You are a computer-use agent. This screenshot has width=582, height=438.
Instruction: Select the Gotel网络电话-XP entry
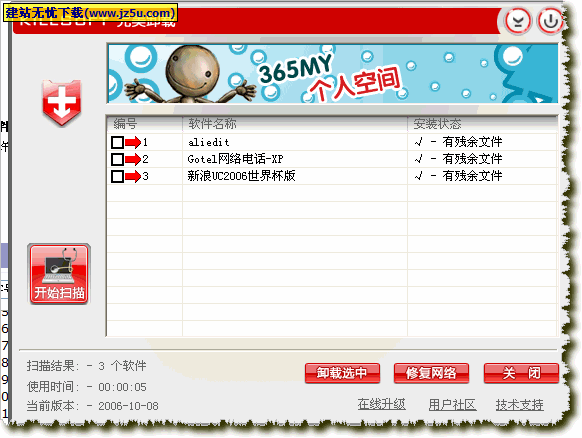coord(235,159)
